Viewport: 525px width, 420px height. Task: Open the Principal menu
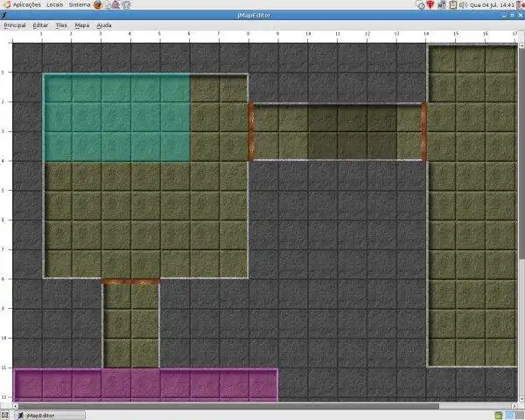click(15, 25)
